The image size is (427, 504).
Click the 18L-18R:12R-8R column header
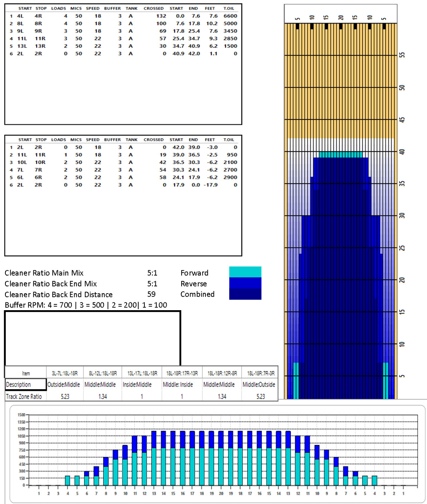(x=222, y=373)
